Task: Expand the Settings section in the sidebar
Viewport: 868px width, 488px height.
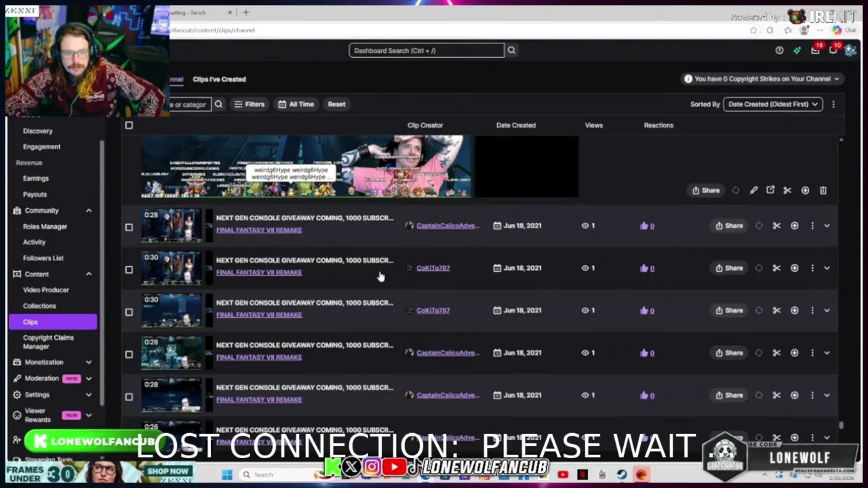Action: pyautogui.click(x=88, y=394)
